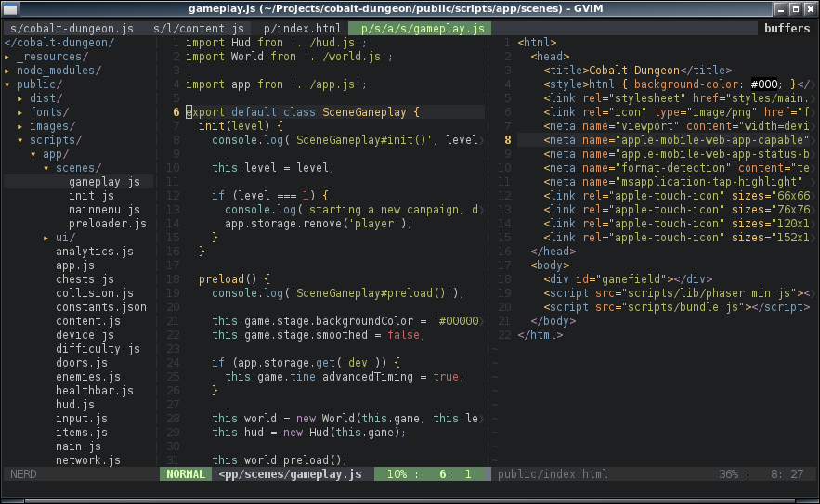
Task: Open doors.js in the file tree
Action: 82,363
